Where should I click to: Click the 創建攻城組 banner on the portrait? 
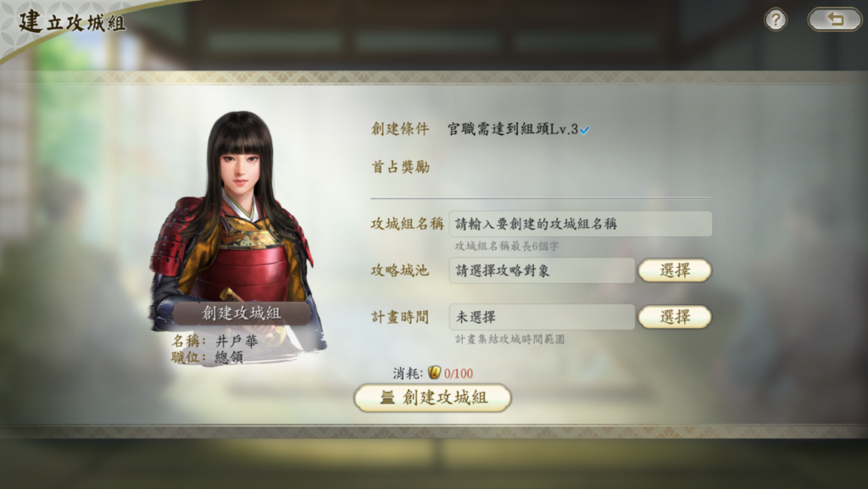pos(242,313)
